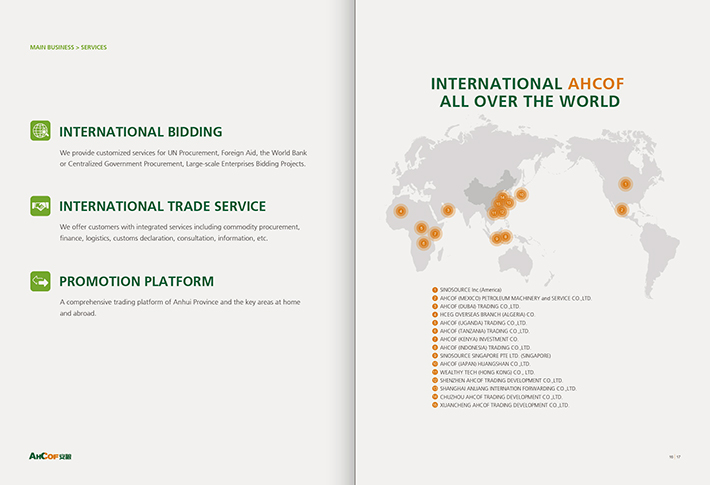Select map marker 1 in the United States
This screenshot has width=710, height=485.
click(625, 184)
